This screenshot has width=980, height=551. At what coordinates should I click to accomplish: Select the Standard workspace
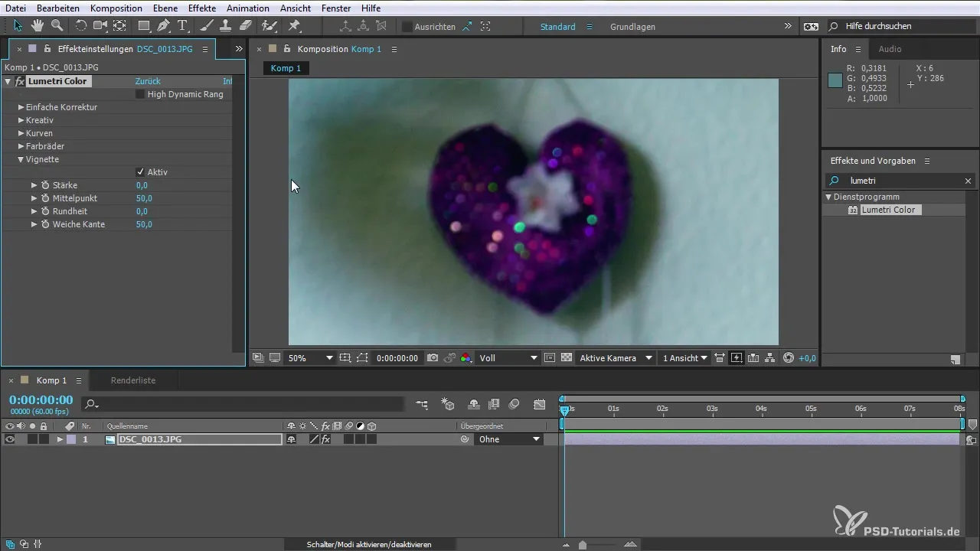tap(558, 27)
